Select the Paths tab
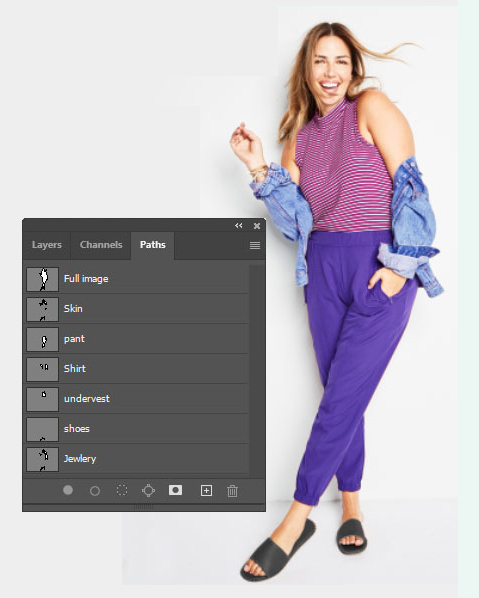Image resolution: width=479 pixels, height=598 pixels. pyautogui.click(x=153, y=245)
